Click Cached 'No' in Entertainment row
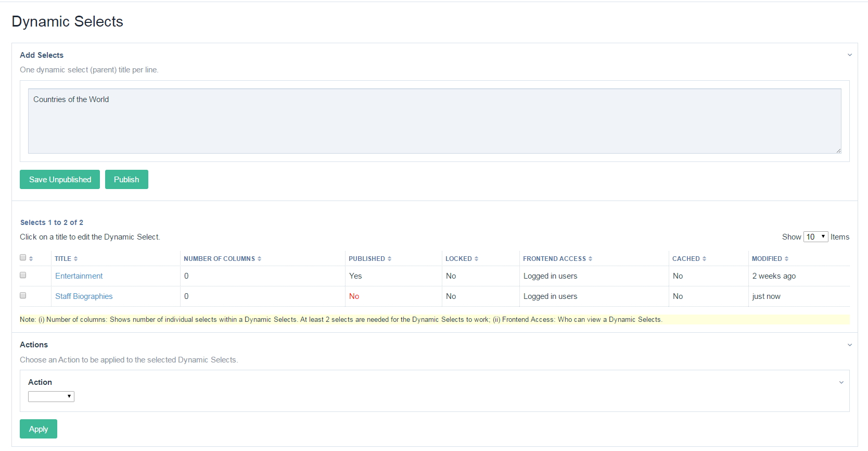This screenshot has height=451, width=868. 678,276
